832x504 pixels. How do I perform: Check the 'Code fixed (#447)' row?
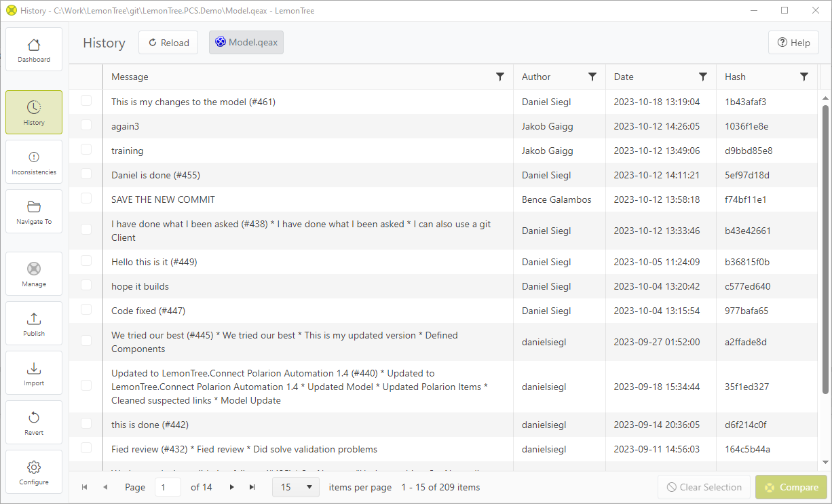(86, 309)
